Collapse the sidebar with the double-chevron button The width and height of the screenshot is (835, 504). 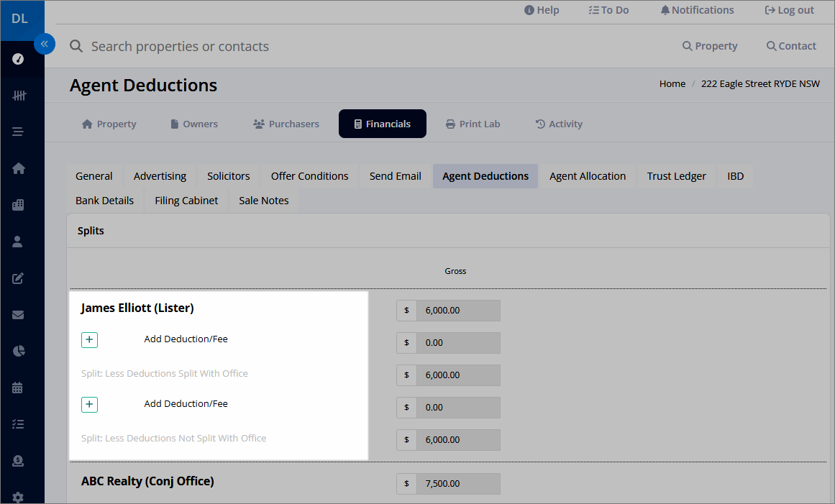(x=44, y=44)
